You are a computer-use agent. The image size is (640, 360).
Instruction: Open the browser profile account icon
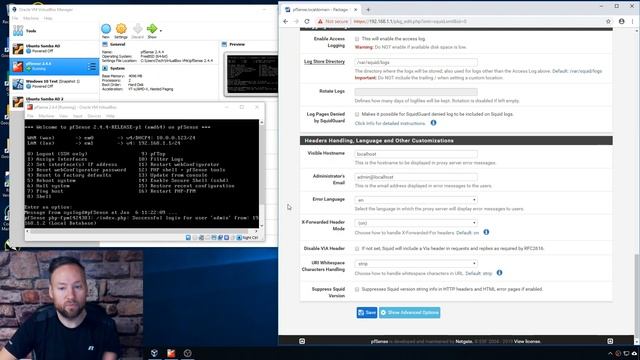(622, 21)
